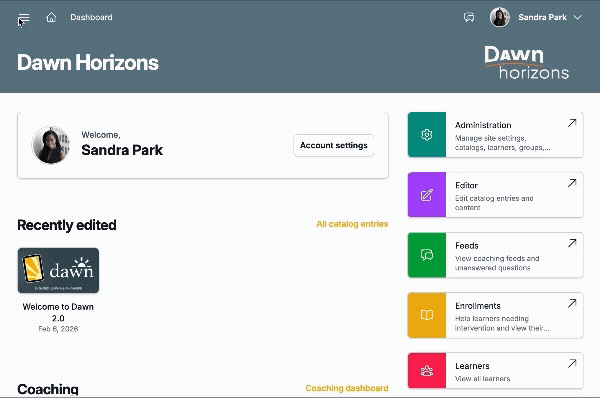
Task: Click the Feb 6, 2026 date text
Action: tap(58, 329)
